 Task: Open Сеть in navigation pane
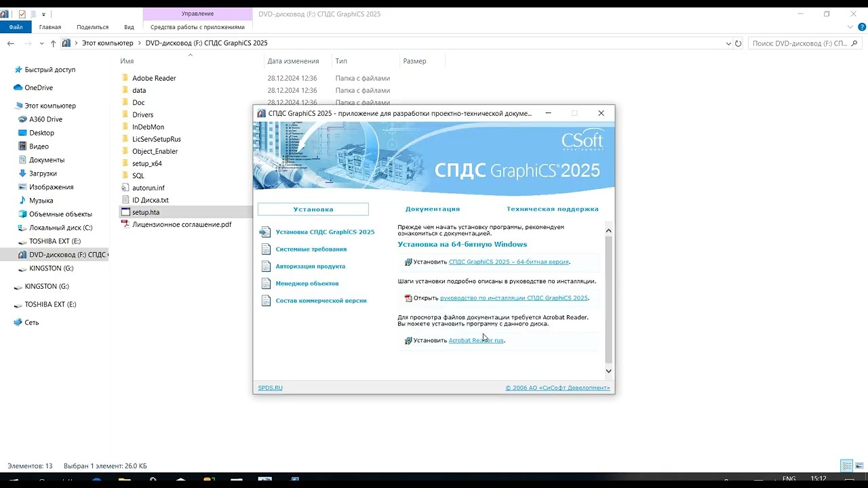31,323
